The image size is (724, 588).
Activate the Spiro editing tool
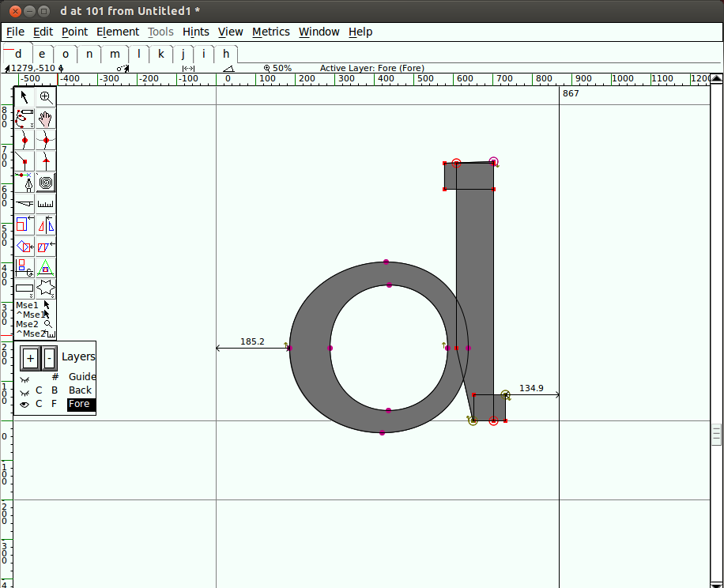pos(45,182)
